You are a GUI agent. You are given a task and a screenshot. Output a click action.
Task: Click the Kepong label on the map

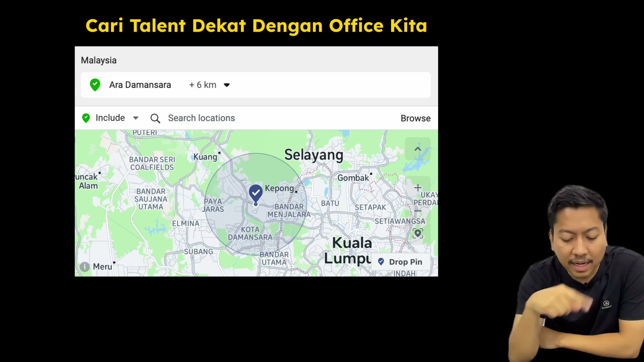[x=279, y=188]
